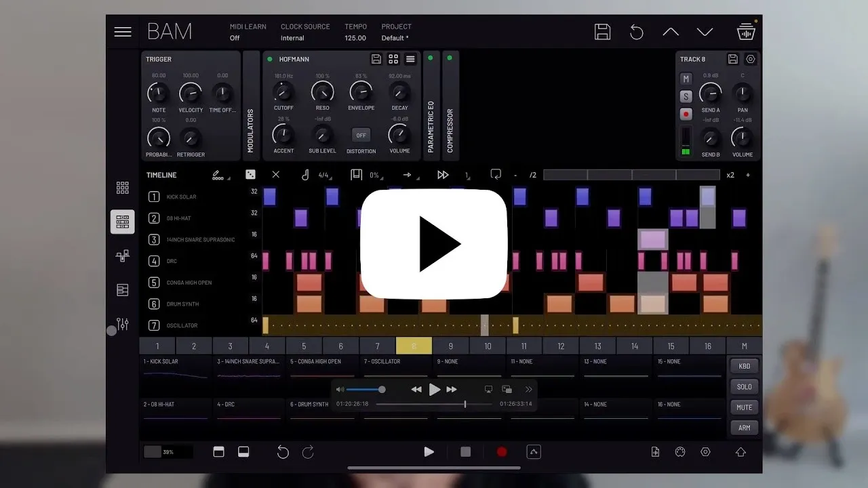
Task: Toggle the Hofmann module power LED
Action: click(x=270, y=59)
